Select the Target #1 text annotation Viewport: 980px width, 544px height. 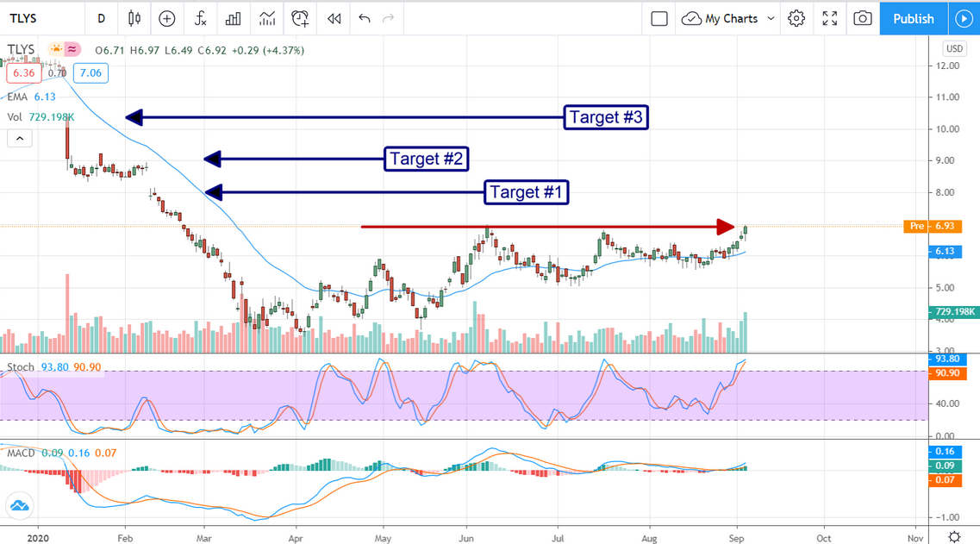tap(527, 192)
